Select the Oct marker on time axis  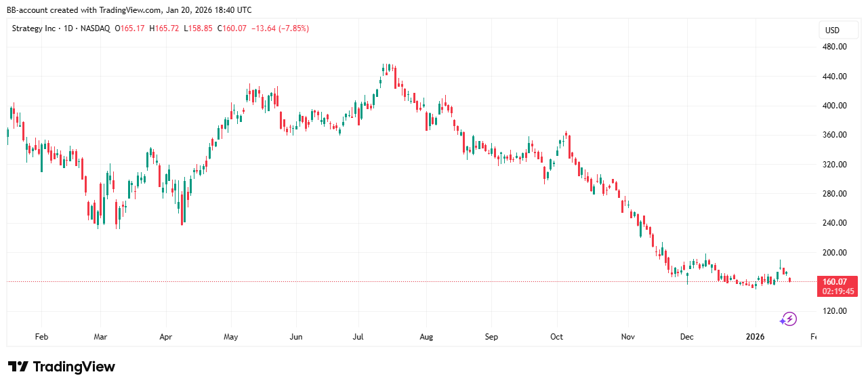point(556,336)
